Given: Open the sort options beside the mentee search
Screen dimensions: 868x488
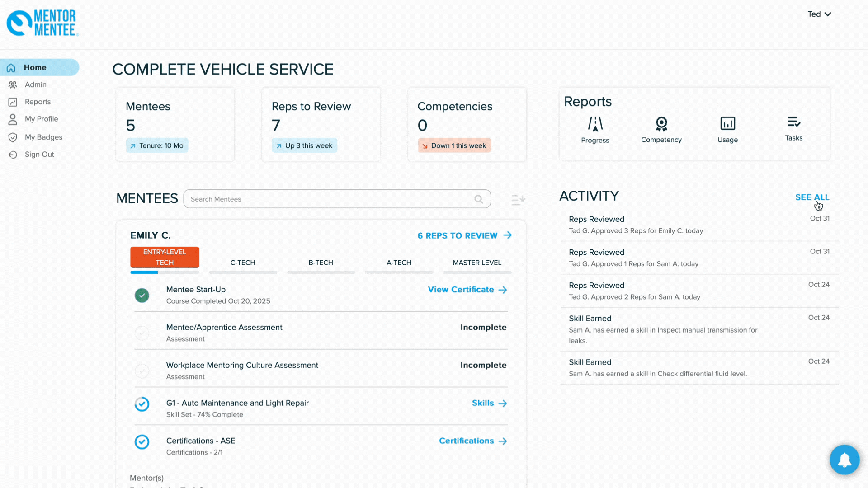Looking at the screenshot, I should tap(518, 200).
